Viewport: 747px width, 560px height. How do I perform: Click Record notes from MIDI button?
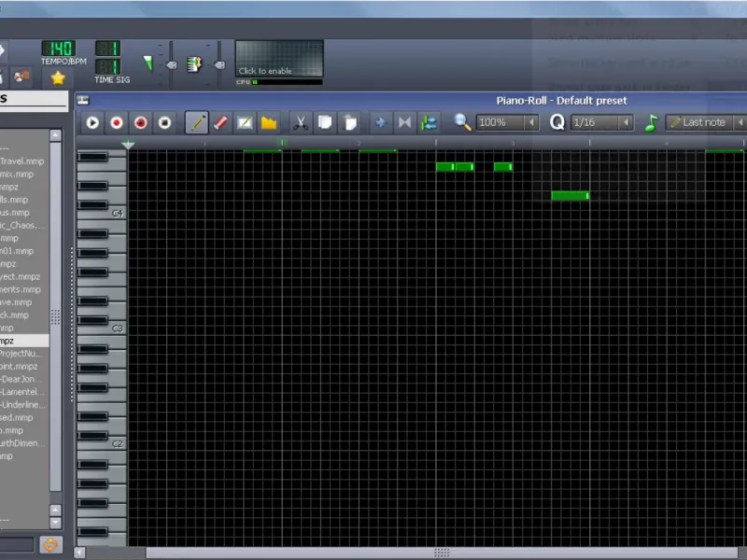tap(117, 123)
